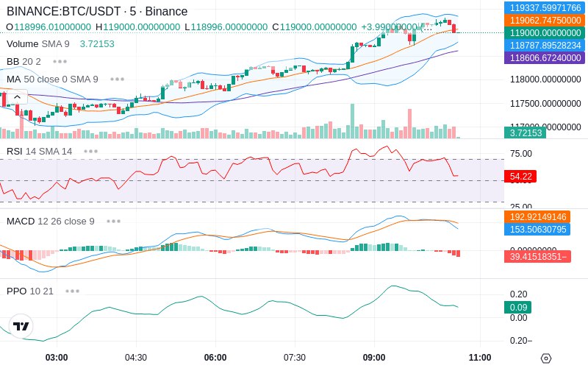Click the PPO 10 21 legend label
588x368 pixels.
30,291
